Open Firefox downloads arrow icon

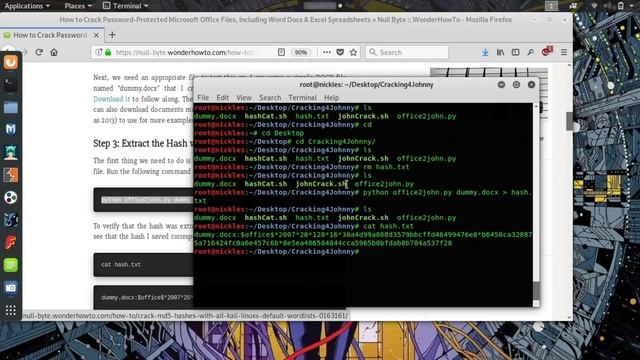[x=485, y=52]
